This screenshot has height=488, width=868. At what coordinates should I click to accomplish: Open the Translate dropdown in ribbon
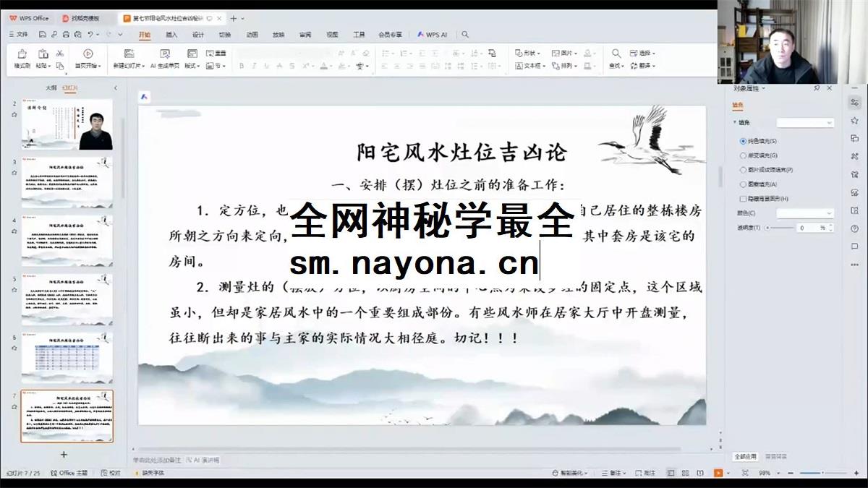(642, 66)
